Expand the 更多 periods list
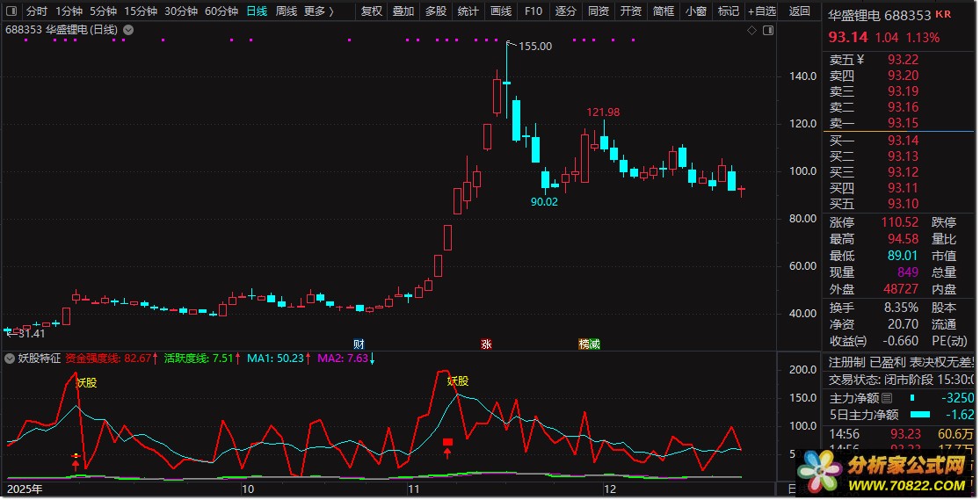Screen dimensions: 980x500 pos(317,11)
